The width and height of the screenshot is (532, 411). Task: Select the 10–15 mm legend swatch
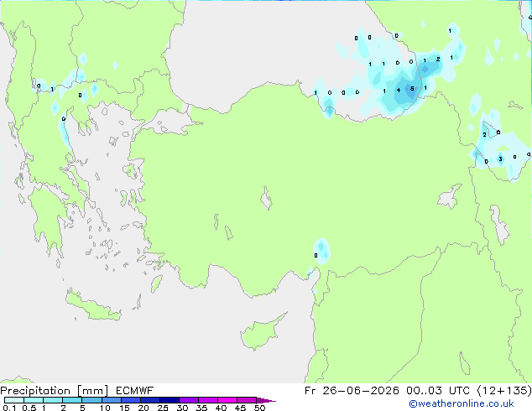(x=111, y=400)
